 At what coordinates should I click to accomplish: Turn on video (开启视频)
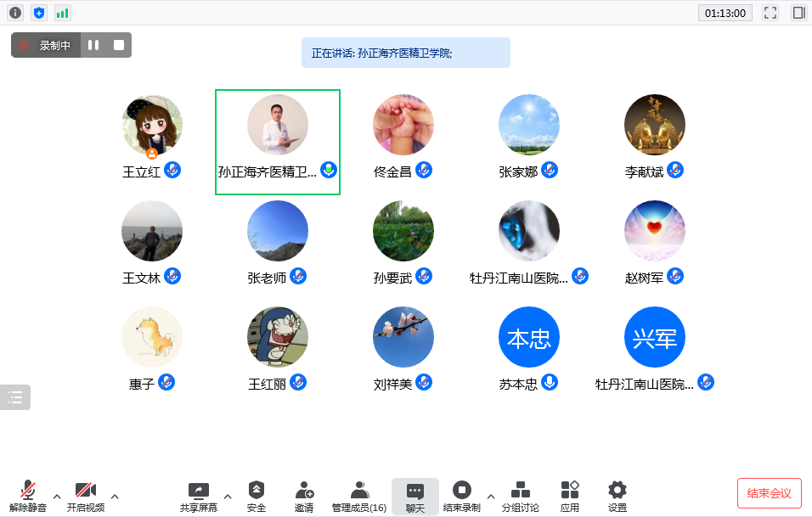(x=85, y=496)
